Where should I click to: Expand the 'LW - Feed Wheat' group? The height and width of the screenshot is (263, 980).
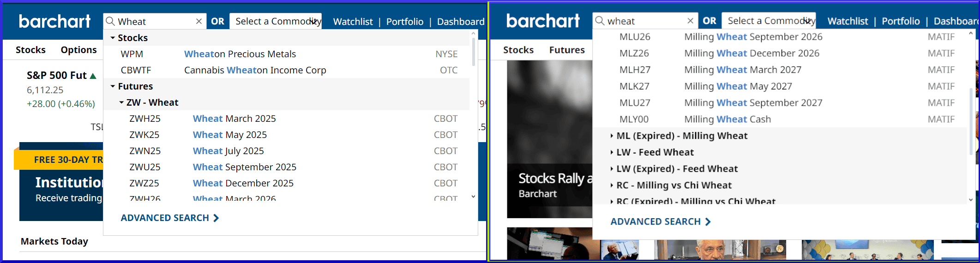612,152
